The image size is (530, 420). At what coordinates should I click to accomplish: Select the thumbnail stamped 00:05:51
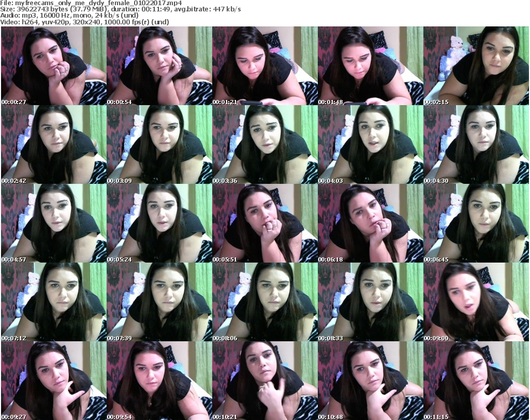click(x=264, y=223)
